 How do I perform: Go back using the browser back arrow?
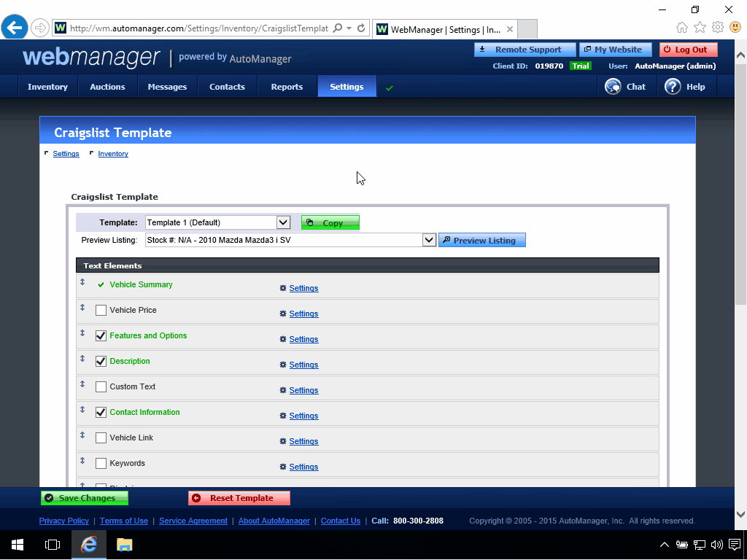coord(15,28)
